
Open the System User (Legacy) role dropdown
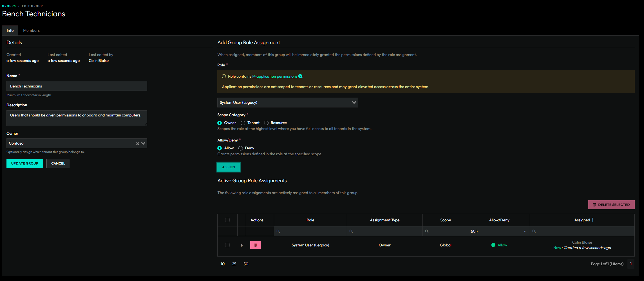coord(287,102)
